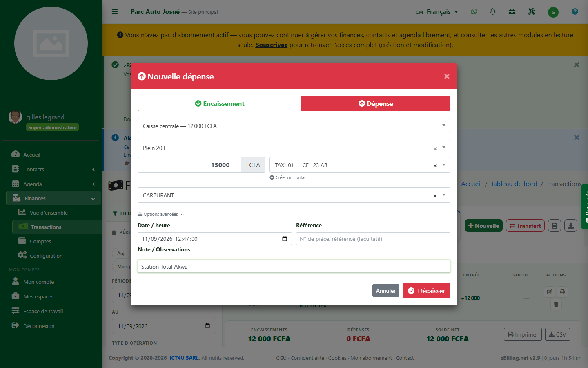Click the briefcase icon in top bar
This screenshot has height=368, width=588.
tap(512, 12)
